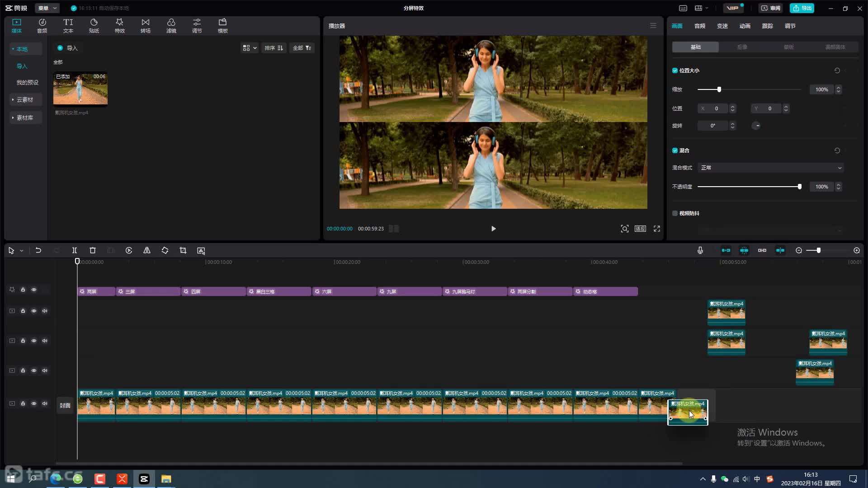The width and height of the screenshot is (868, 488).
Task: Open the Audio (音频) panel
Action: click(x=42, y=26)
